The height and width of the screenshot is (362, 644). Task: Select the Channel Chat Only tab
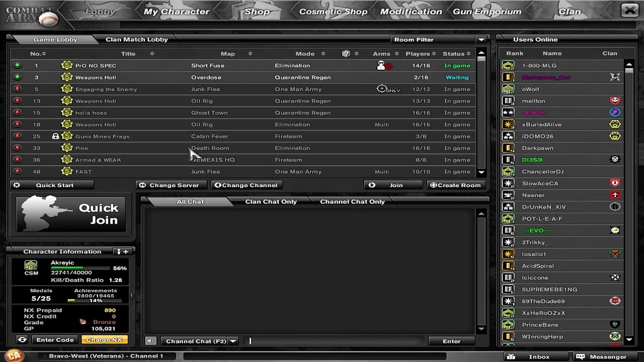tap(352, 202)
